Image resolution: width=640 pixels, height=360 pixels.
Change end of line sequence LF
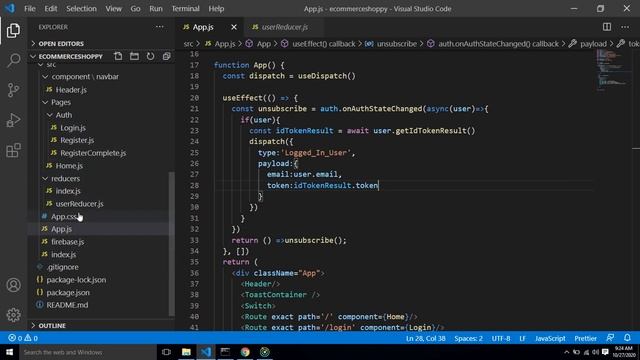(522, 338)
